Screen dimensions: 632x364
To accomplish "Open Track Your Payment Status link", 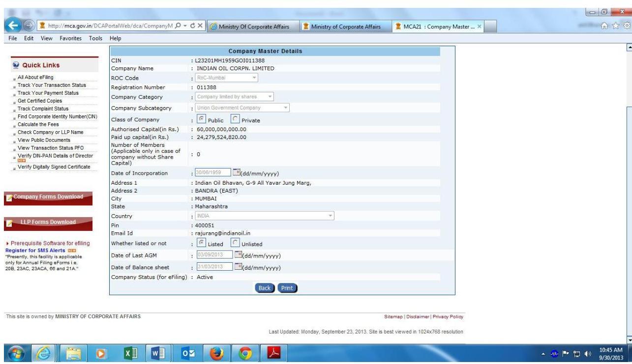I will click(x=48, y=93).
